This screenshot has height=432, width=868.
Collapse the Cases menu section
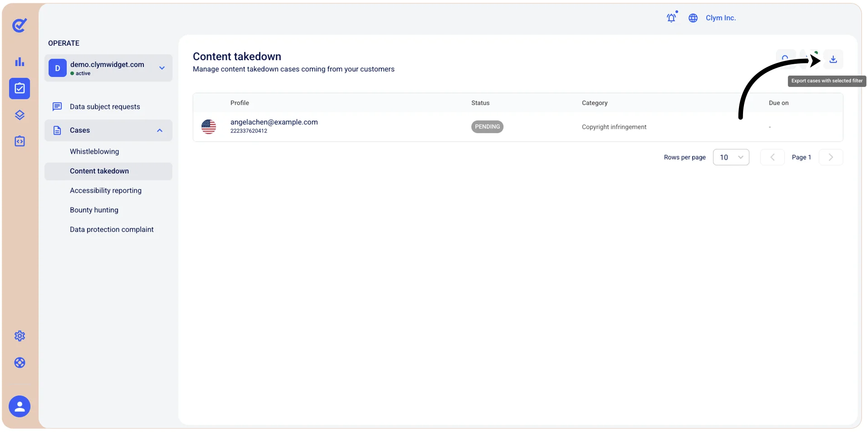pyautogui.click(x=108, y=130)
